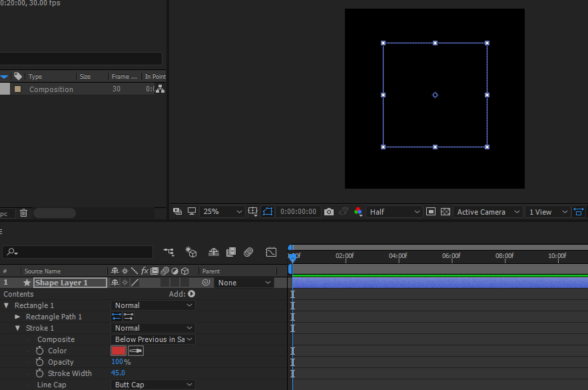Image resolution: width=588 pixels, height=390 pixels.
Task: Click Show Snapshot icon
Action: (343, 211)
